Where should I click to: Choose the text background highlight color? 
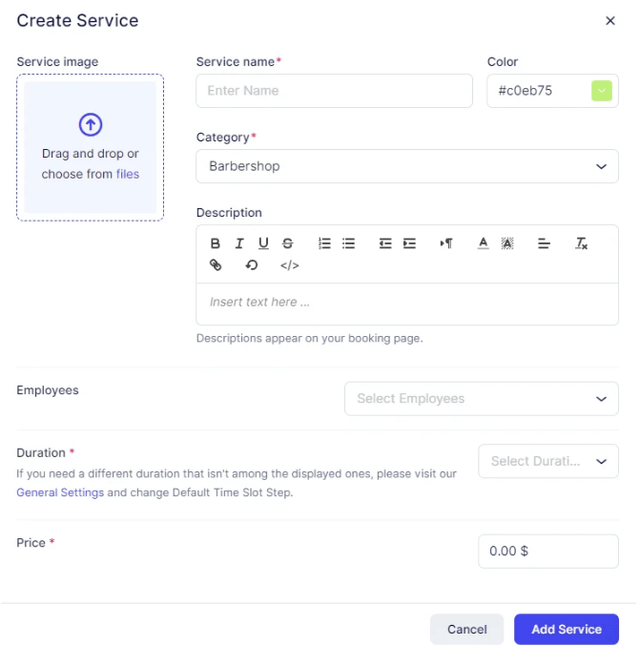point(507,244)
